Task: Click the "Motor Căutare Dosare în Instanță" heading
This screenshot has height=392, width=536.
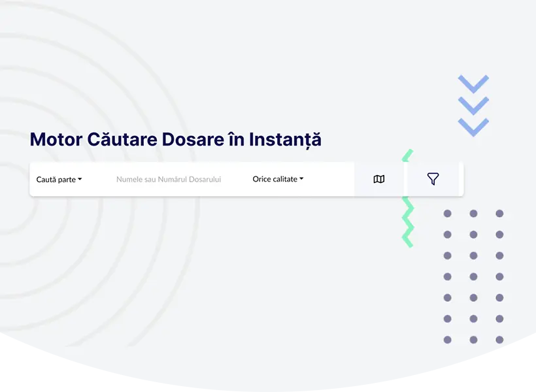Action: (x=175, y=140)
